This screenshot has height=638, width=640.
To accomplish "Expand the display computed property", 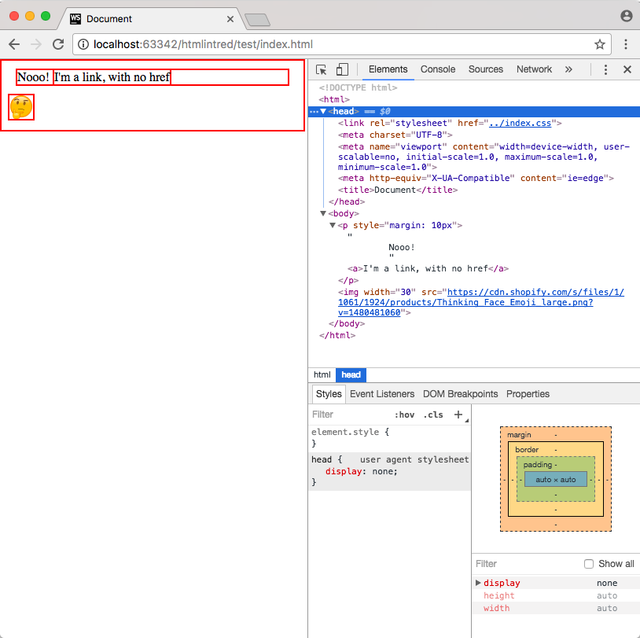I will [478, 583].
